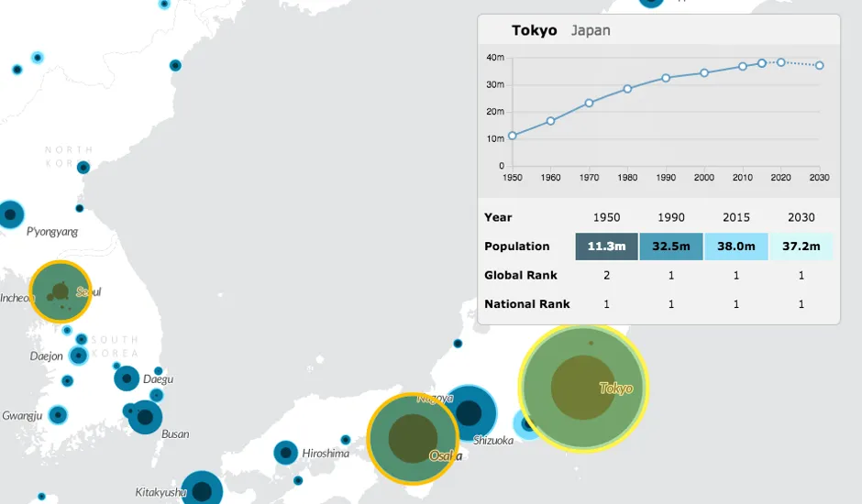Click the small bubble on Japan's north coast
The image size is (862, 504).
point(458,344)
